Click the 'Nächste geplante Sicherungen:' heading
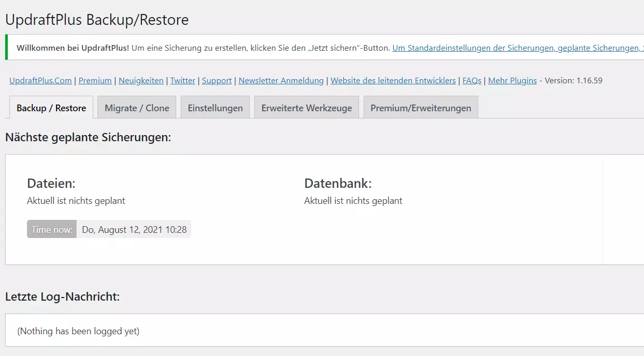This screenshot has width=644, height=356. point(88,137)
